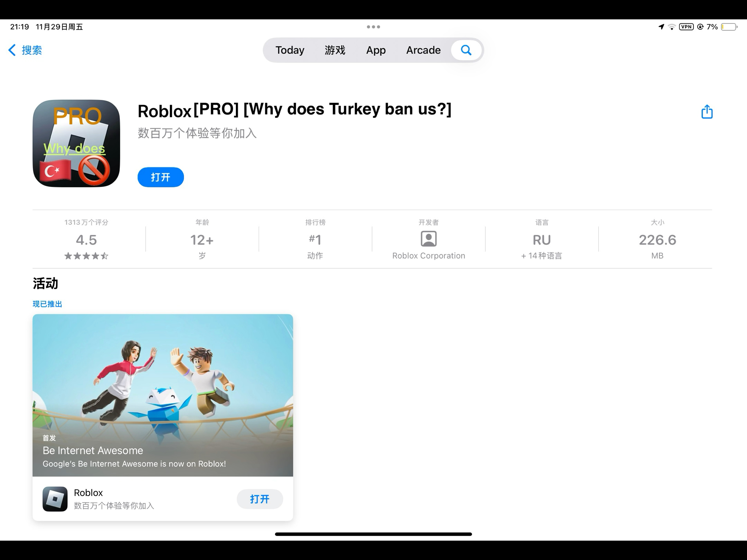This screenshot has height=560, width=747.
Task: Tap the 现已推出 label
Action: tap(47, 304)
